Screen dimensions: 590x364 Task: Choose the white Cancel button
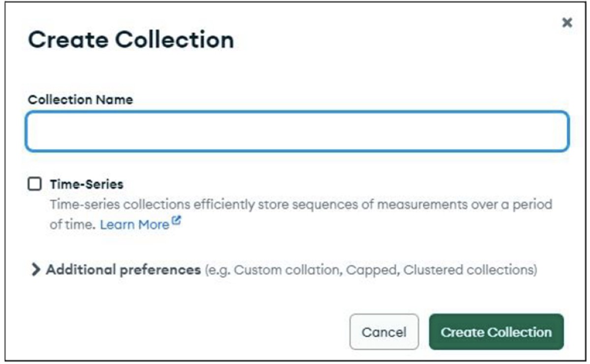384,332
